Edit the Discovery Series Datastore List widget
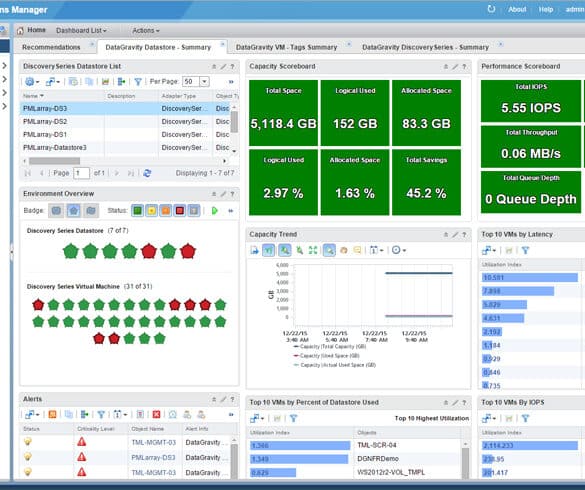 (223, 66)
